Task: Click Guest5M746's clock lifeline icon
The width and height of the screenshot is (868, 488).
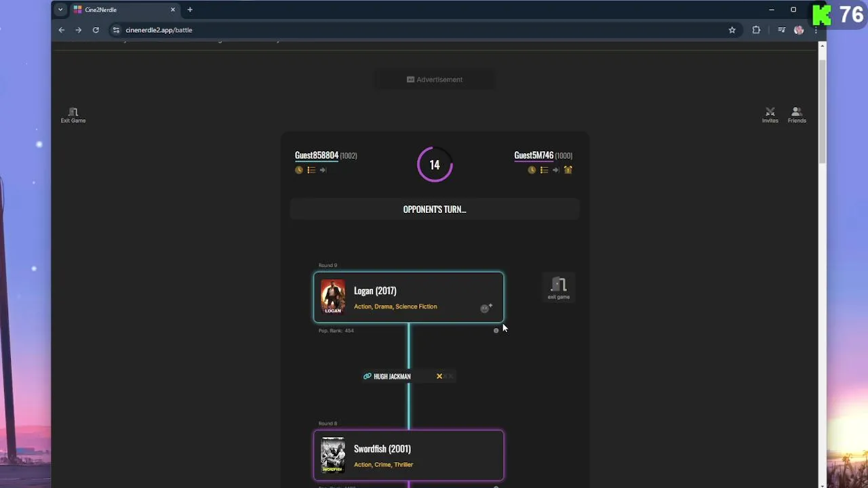Action: coord(532,170)
